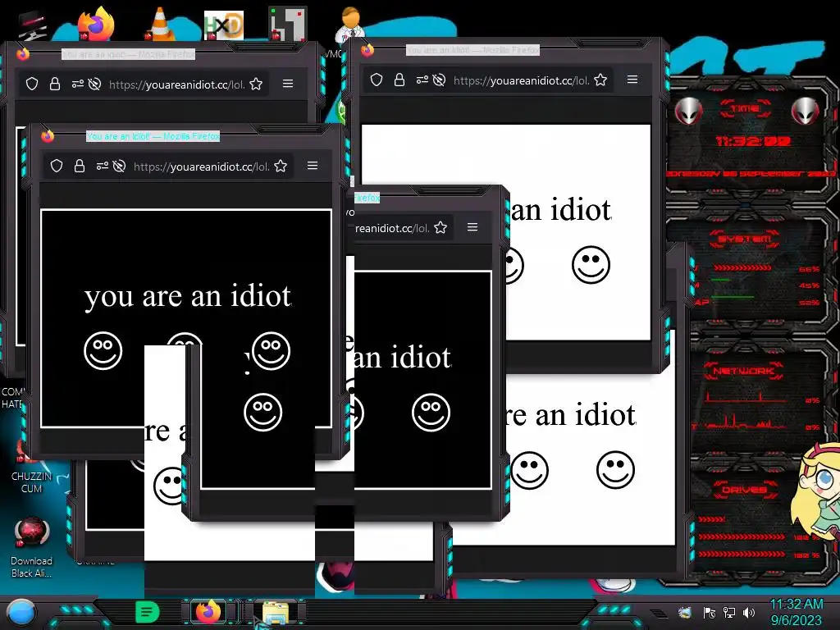Open the Firefox desktop shortcut icon
The width and height of the screenshot is (840, 630).
(x=97, y=22)
